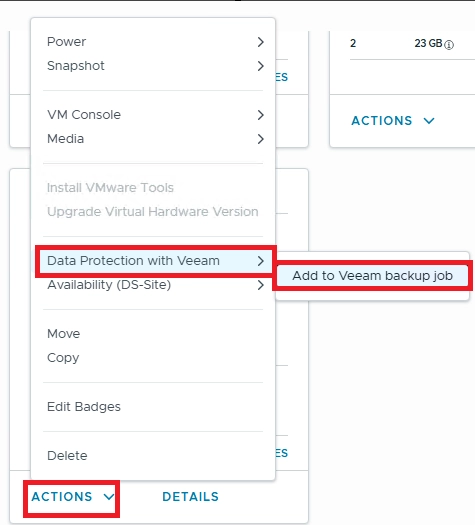
Task: Expand the Snapshot submenu chevron
Action: click(x=260, y=66)
